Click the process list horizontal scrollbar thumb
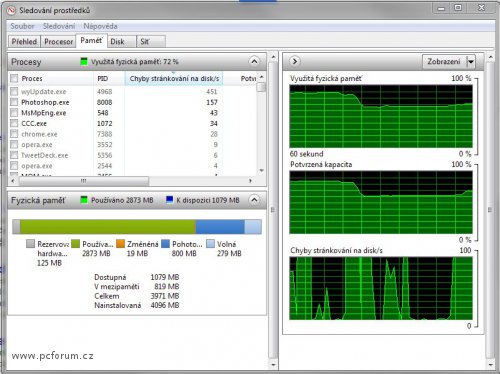 [x=84, y=181]
